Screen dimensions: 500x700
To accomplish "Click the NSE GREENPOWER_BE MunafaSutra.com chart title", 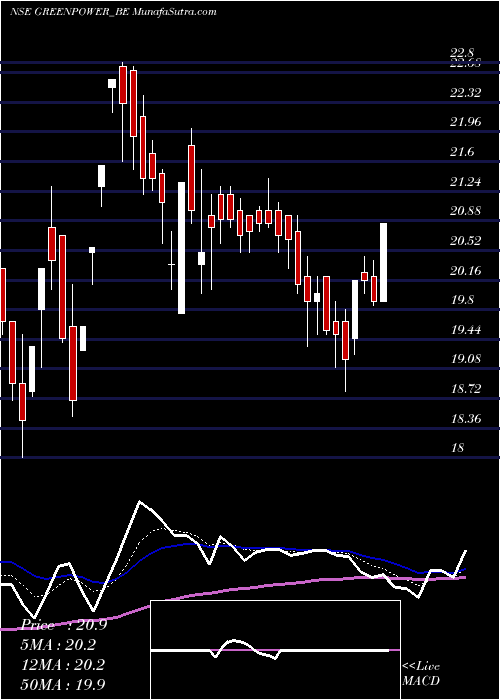I will [113, 12].
